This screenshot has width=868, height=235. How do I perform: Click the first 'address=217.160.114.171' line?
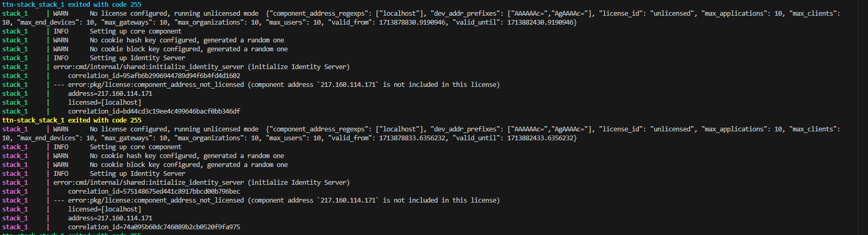pos(110,94)
